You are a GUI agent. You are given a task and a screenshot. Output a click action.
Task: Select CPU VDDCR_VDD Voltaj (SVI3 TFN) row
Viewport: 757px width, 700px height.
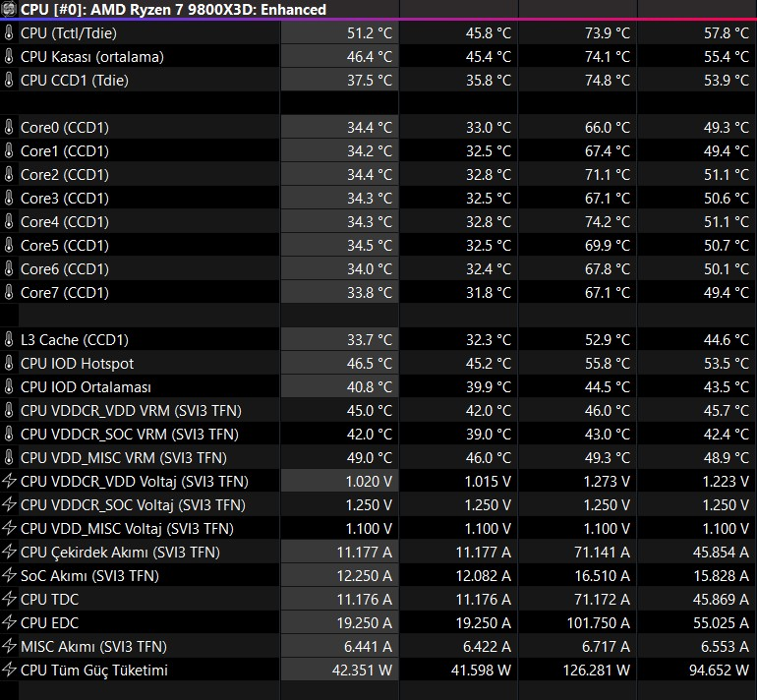coord(378,482)
